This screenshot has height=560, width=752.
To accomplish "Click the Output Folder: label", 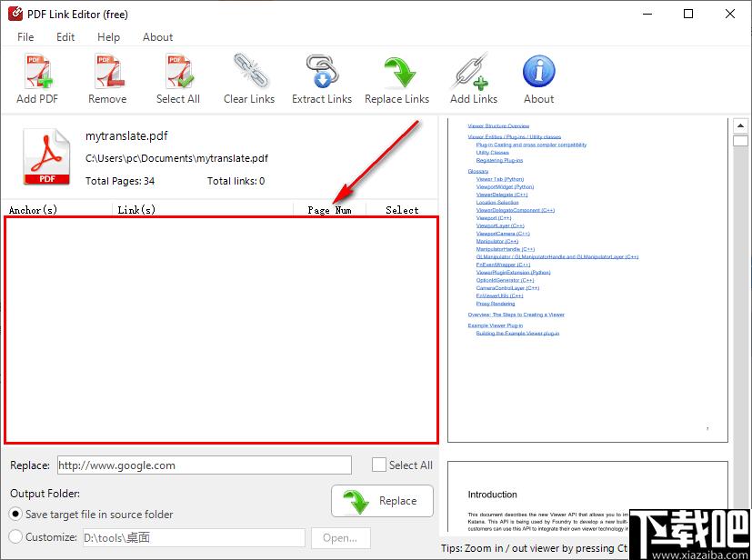I will coord(45,494).
